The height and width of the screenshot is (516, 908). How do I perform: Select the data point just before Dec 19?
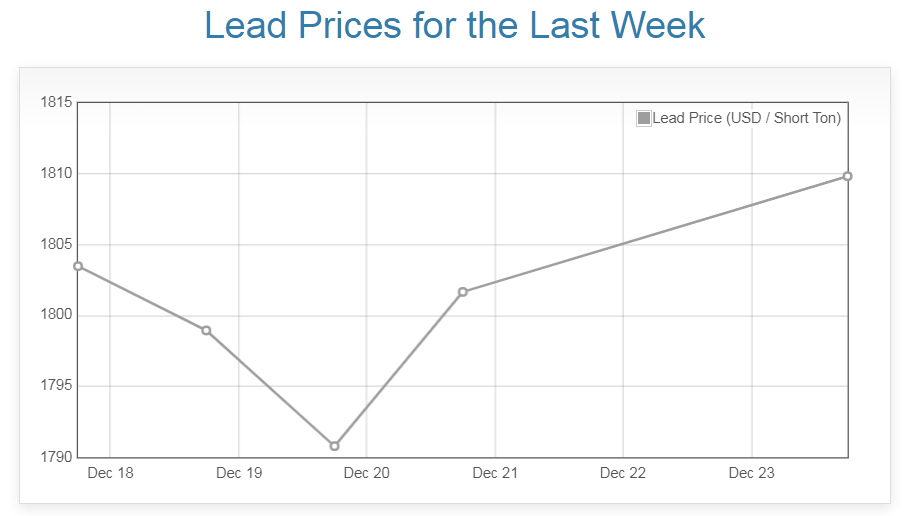coord(206,330)
